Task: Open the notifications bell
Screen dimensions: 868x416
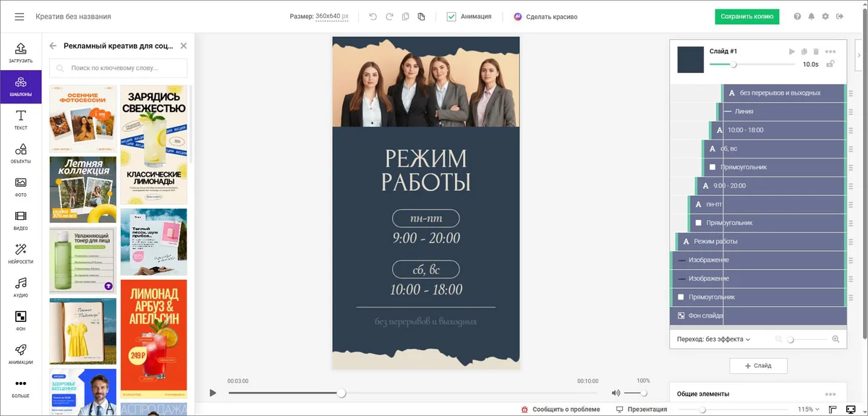Action: click(812, 17)
